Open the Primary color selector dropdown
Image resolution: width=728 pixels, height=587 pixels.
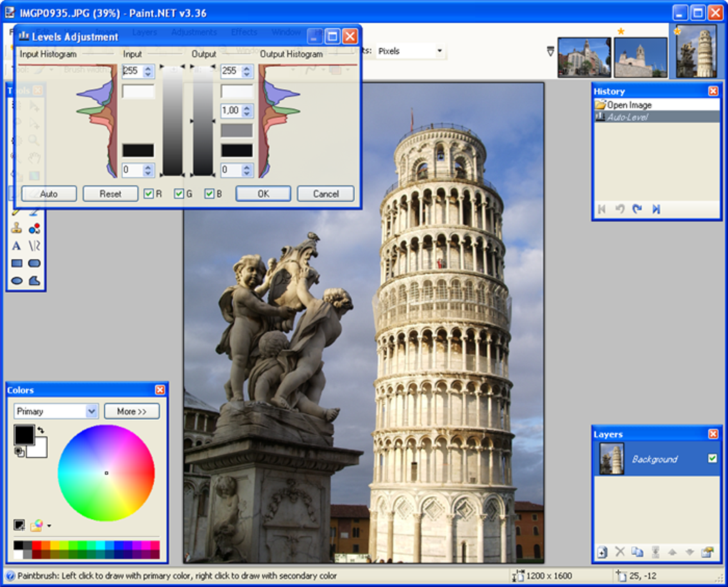92,411
